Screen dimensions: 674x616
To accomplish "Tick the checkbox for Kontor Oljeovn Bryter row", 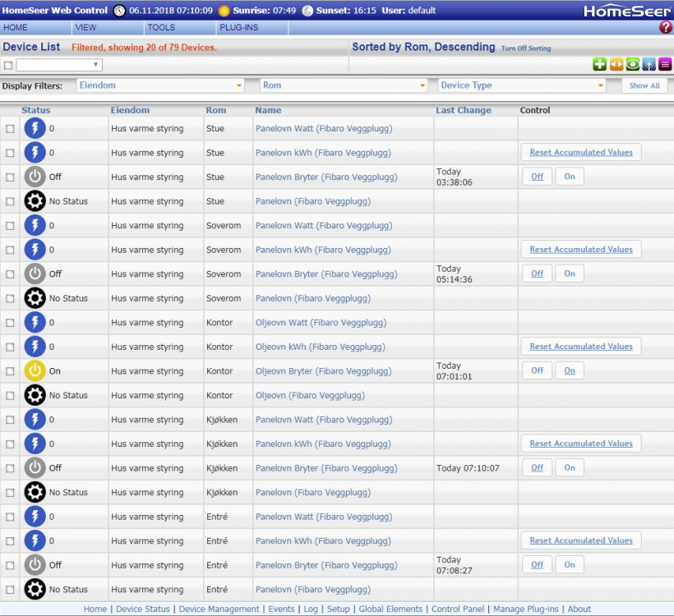I will (10, 371).
